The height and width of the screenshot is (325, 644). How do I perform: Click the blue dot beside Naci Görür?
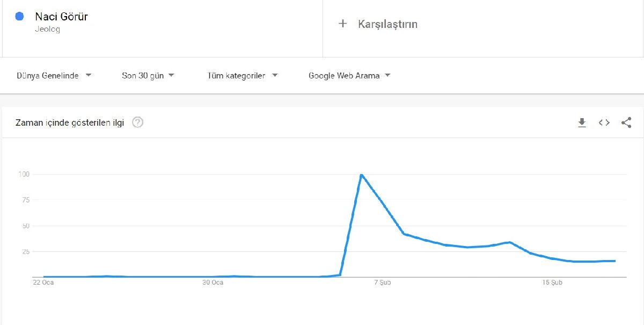pos(20,17)
